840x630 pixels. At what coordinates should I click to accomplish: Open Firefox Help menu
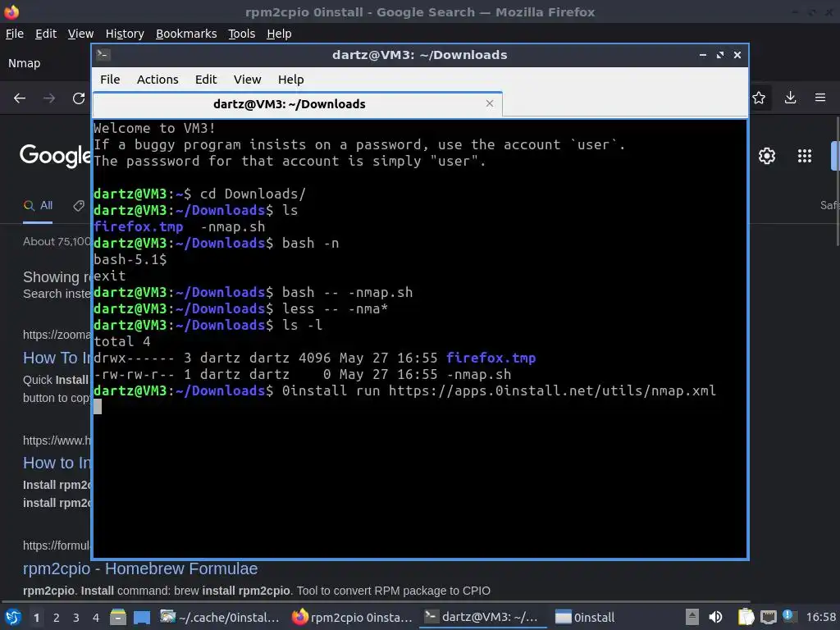point(279,34)
